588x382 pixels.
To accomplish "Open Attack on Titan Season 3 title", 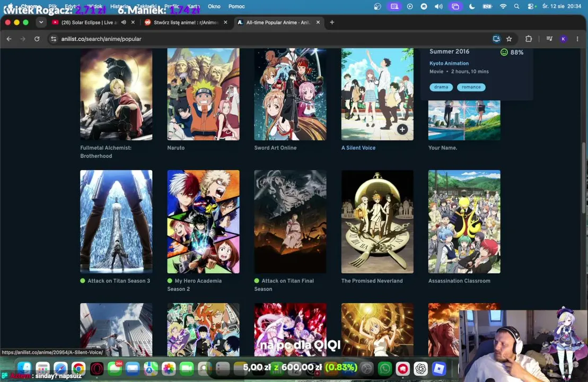I will click(118, 281).
